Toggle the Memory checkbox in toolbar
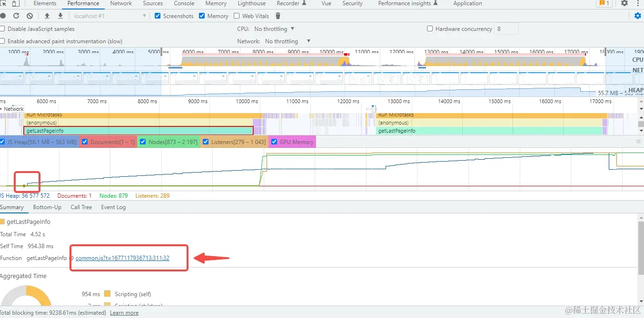The width and height of the screenshot is (644, 318). pos(202,16)
